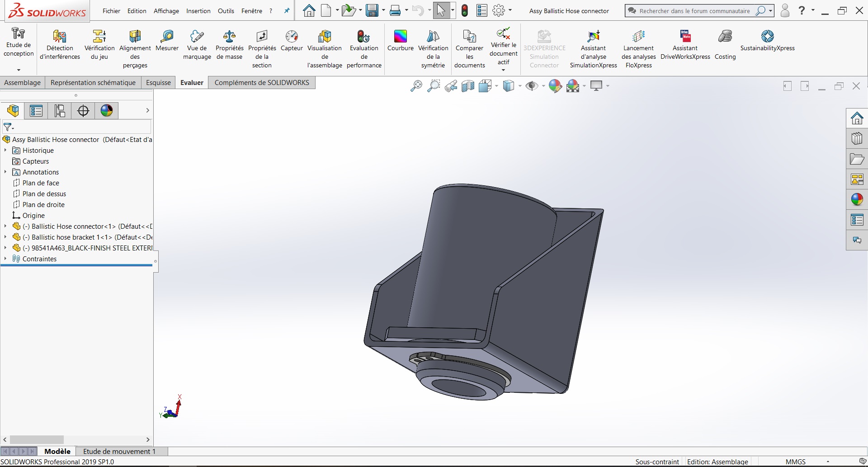Switch to the Esquisse tab

coord(158,82)
